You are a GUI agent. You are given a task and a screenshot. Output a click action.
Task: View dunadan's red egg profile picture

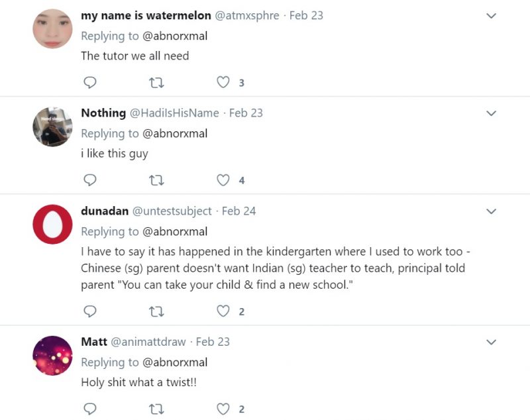52,225
